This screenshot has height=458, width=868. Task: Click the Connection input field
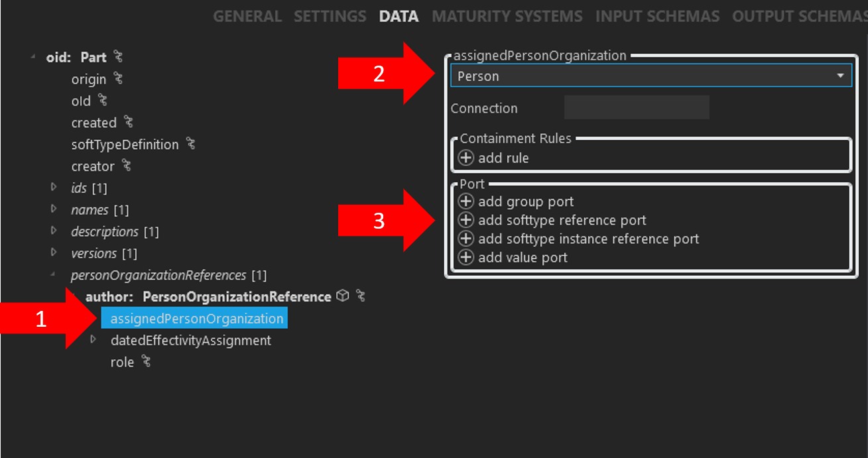[636, 107]
